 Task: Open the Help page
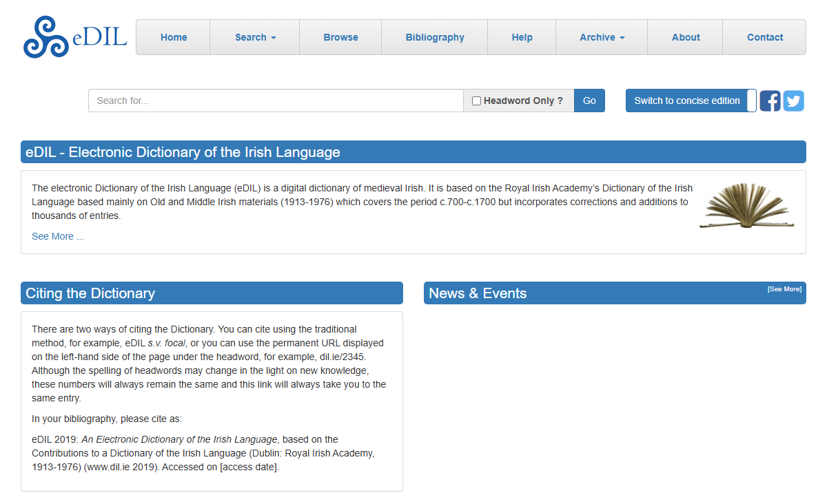point(522,37)
